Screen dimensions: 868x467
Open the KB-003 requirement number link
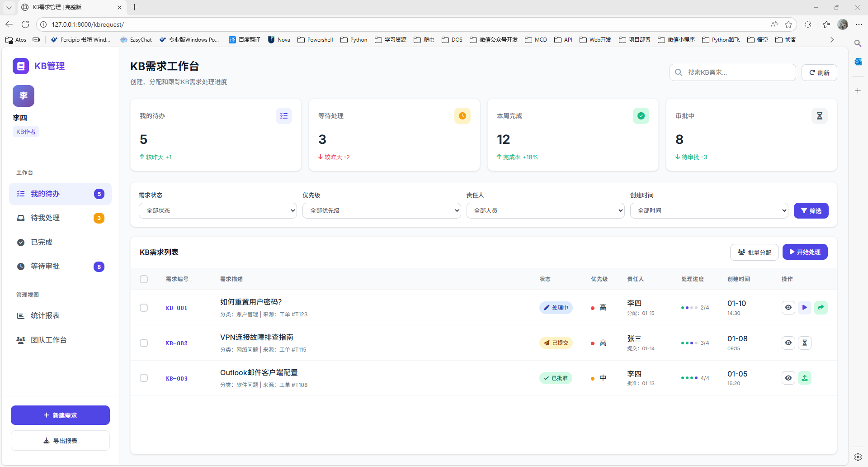[176, 379]
